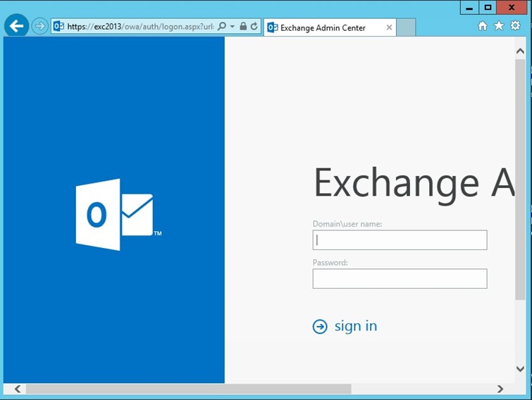This screenshot has height=400, width=532.
Task: Click the Outlook favicon on the tab
Action: pyautogui.click(x=273, y=27)
